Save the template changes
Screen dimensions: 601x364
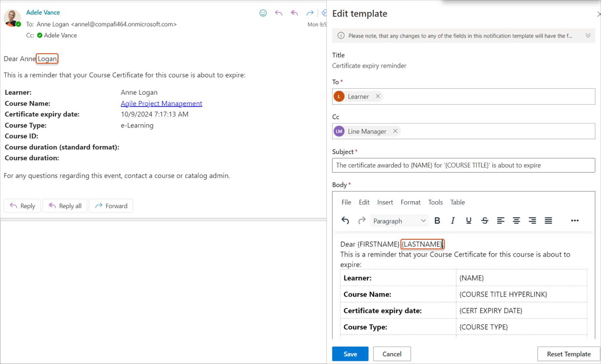tap(350, 354)
